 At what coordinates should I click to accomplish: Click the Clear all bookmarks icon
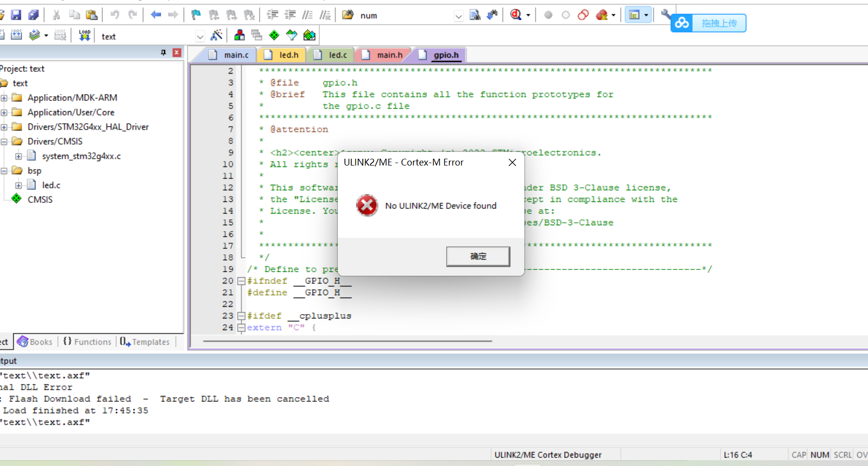[x=249, y=15]
